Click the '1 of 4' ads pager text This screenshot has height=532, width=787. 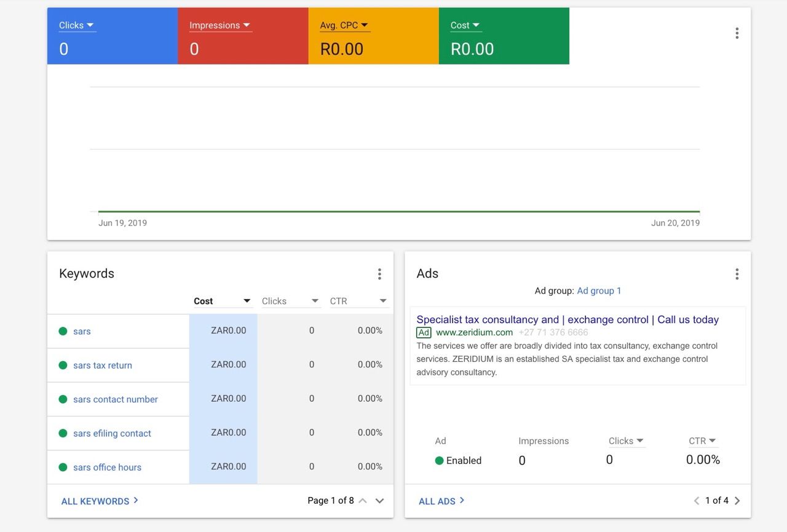pos(717,501)
